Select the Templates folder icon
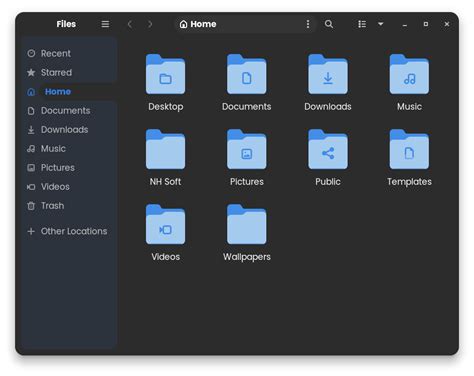This screenshot has height=376, width=474. click(x=409, y=149)
